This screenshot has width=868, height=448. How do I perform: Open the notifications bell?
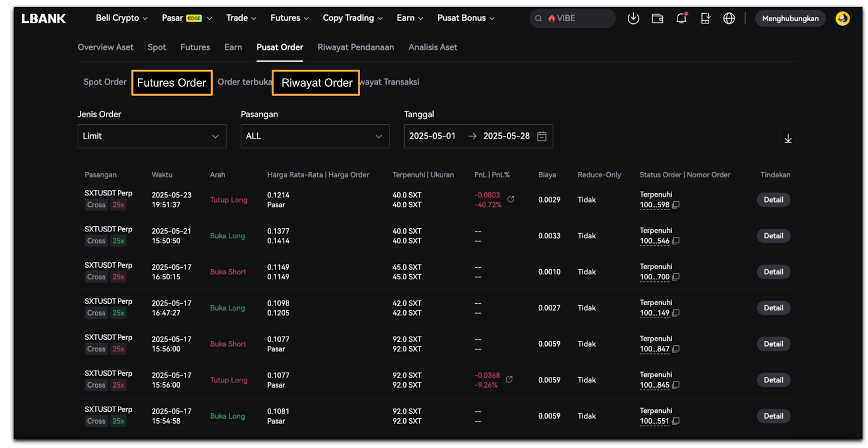[x=681, y=18]
